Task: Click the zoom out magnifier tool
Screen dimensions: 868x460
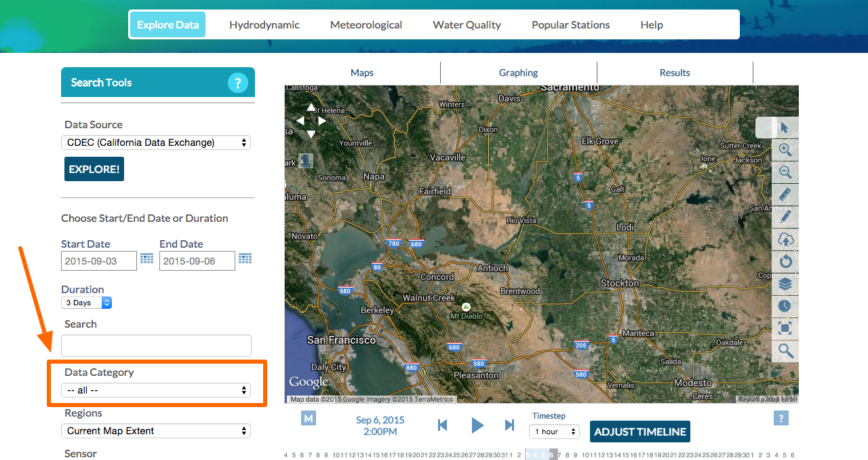Action: click(x=785, y=172)
